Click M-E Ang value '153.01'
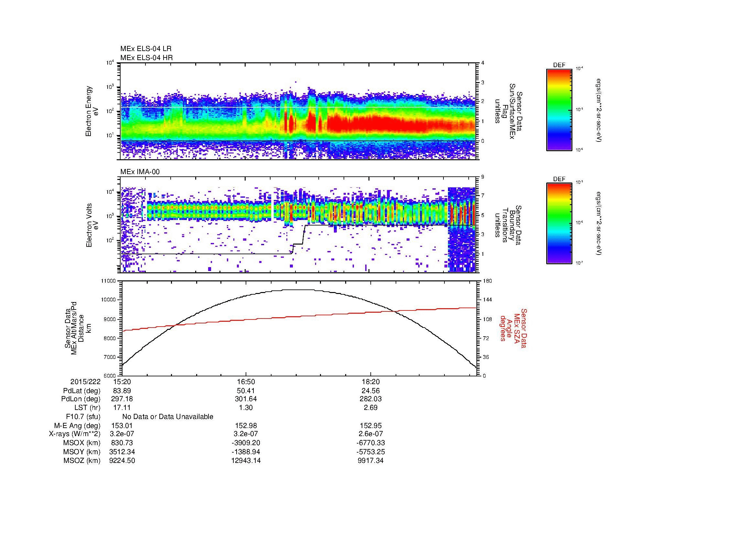This screenshot has height=534, width=756. [x=122, y=426]
